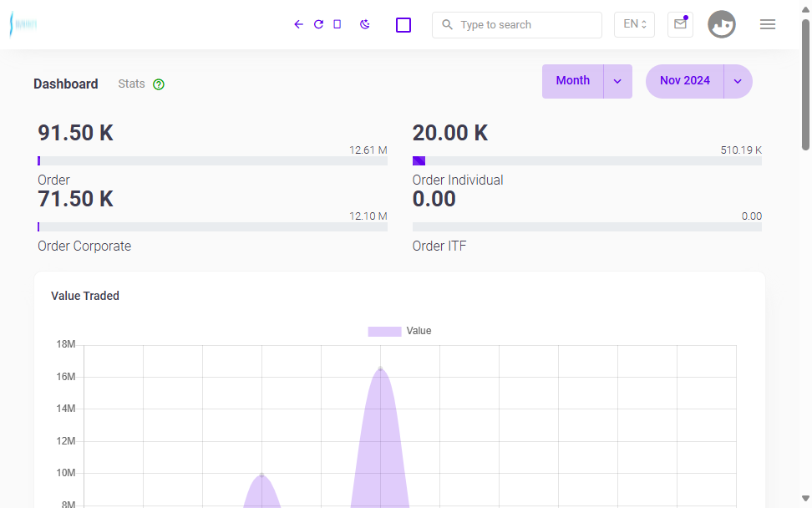Click the Order ITF progress bar
812x508 pixels.
coord(586,226)
